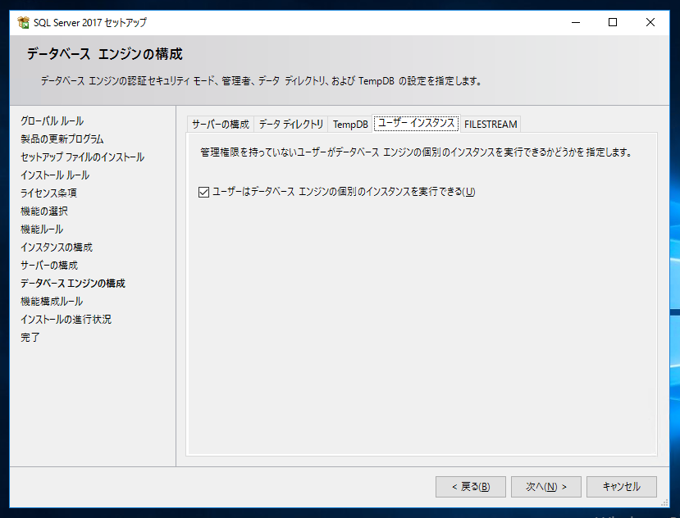Close the SQL Server 2017 setup window
680x518 pixels.
[x=650, y=22]
